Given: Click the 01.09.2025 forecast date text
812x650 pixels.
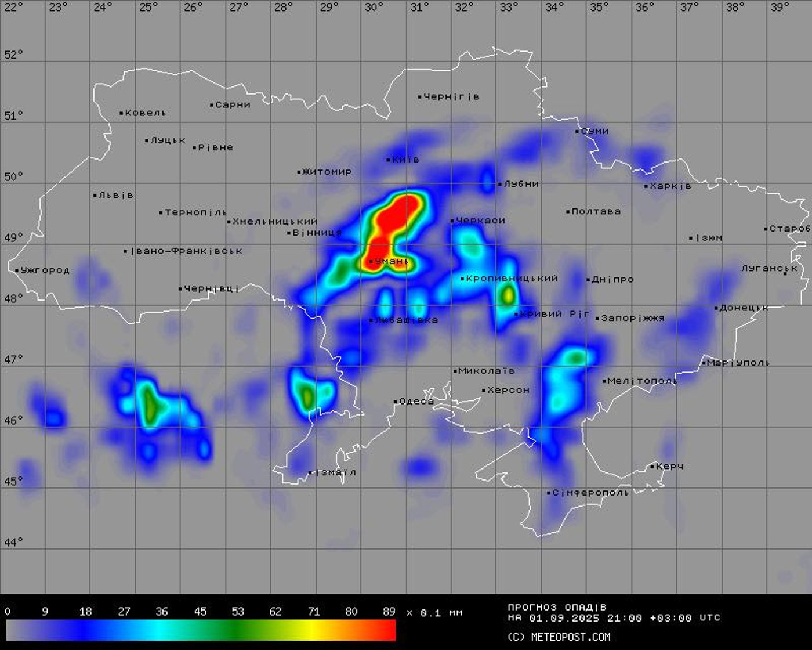Looking at the screenshot, I should tap(564, 618).
